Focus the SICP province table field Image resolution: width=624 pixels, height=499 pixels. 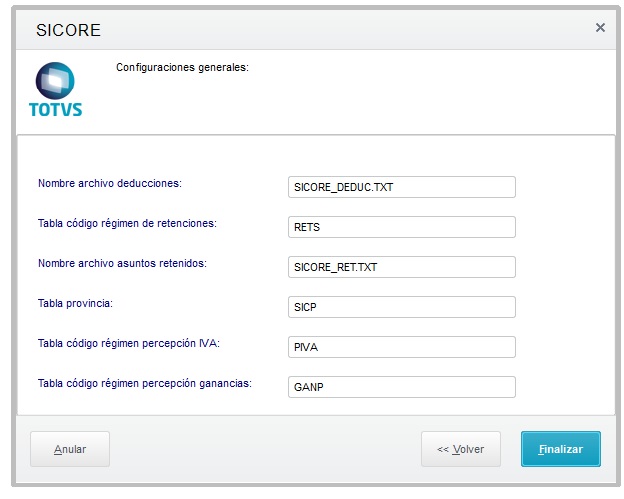point(402,307)
